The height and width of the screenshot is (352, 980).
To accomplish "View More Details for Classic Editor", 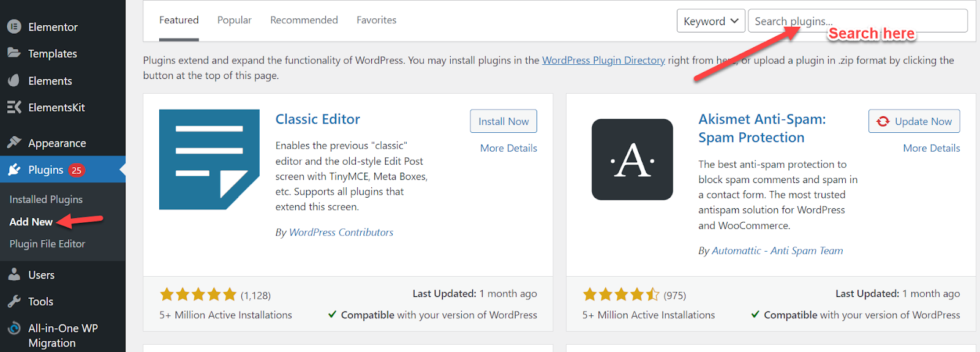I will click(508, 148).
